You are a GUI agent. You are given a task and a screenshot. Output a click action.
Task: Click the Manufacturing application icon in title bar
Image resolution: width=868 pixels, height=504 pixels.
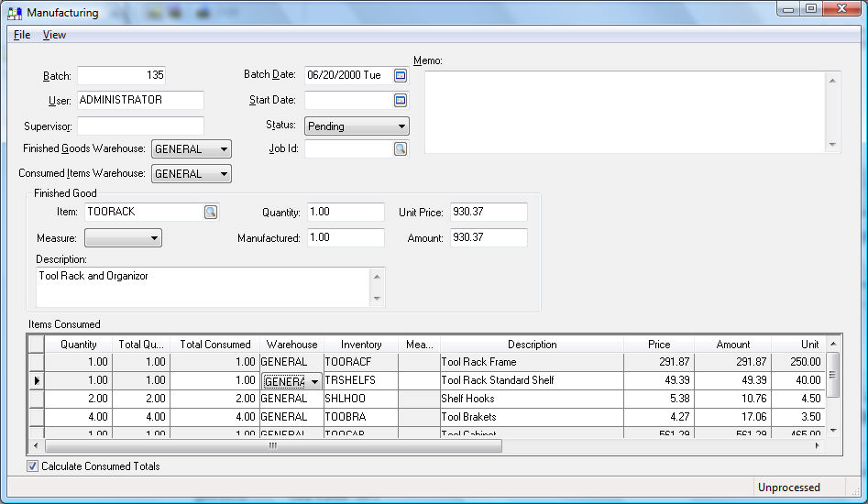click(x=15, y=13)
